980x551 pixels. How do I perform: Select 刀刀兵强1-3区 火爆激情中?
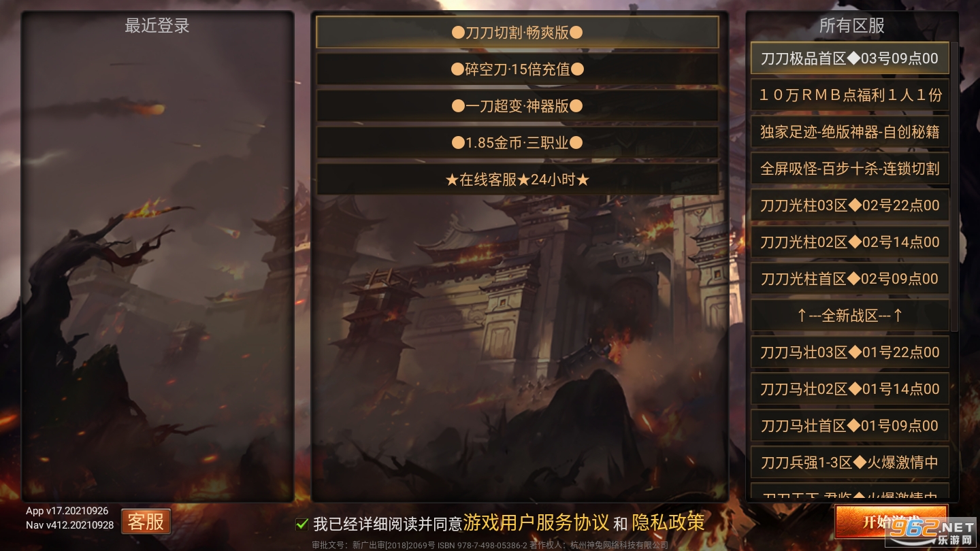coord(849,462)
